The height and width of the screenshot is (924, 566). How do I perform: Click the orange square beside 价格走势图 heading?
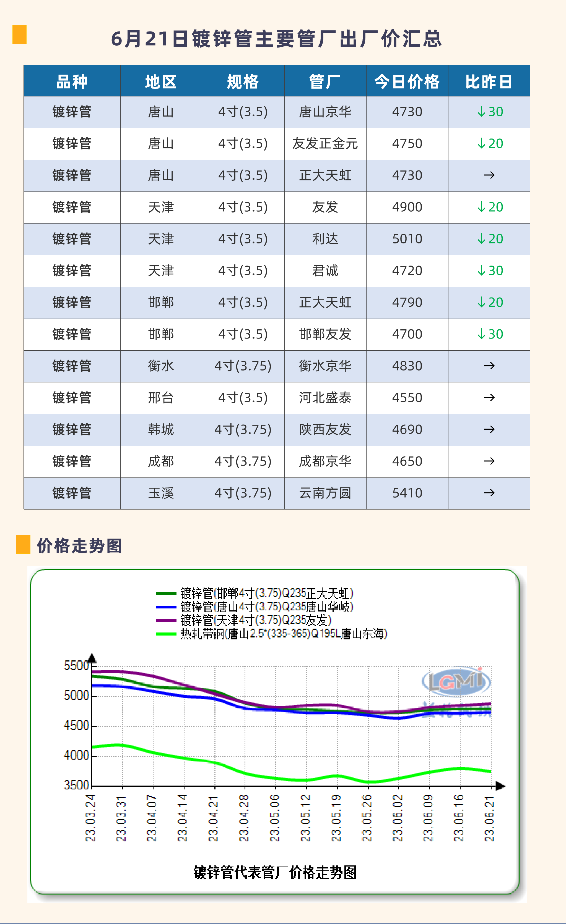click(23, 544)
